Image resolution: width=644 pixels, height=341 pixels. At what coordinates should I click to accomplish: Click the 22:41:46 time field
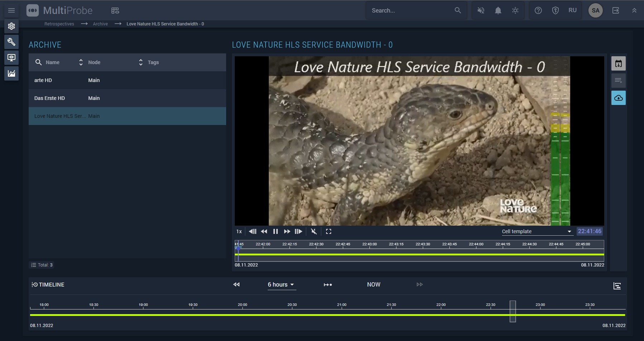point(590,231)
